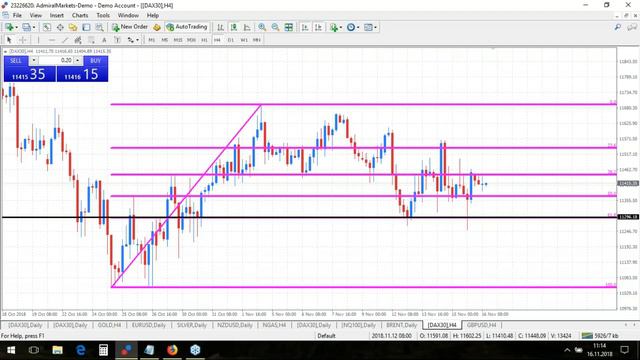The height and width of the screenshot is (360, 640).
Task: Expand the new chart dropdown arrow
Action: click(16, 27)
